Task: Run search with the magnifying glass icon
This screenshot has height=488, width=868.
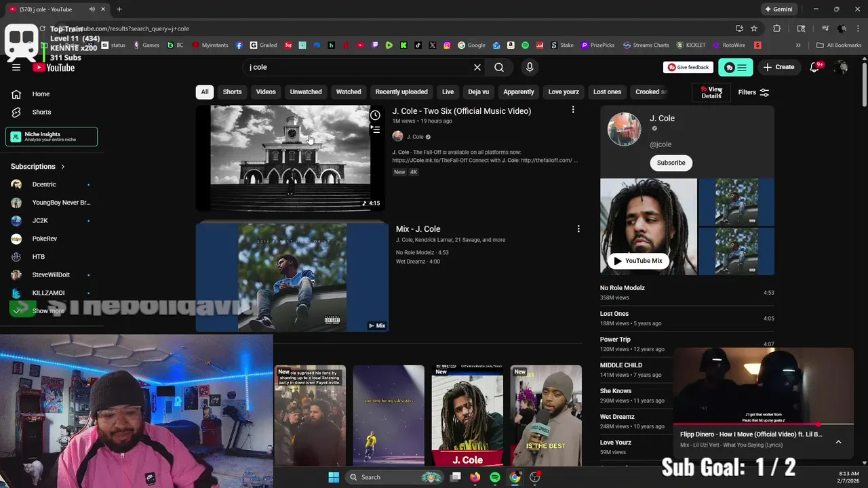Action: [x=499, y=67]
